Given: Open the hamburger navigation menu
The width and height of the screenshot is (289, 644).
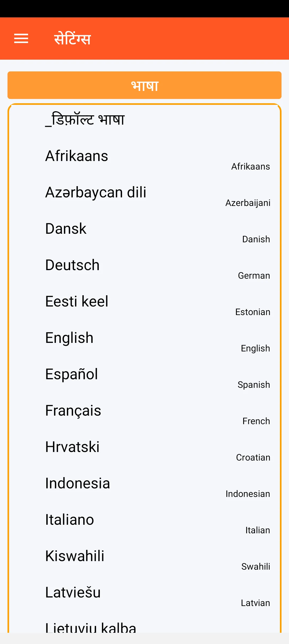Looking at the screenshot, I should [x=21, y=39].
